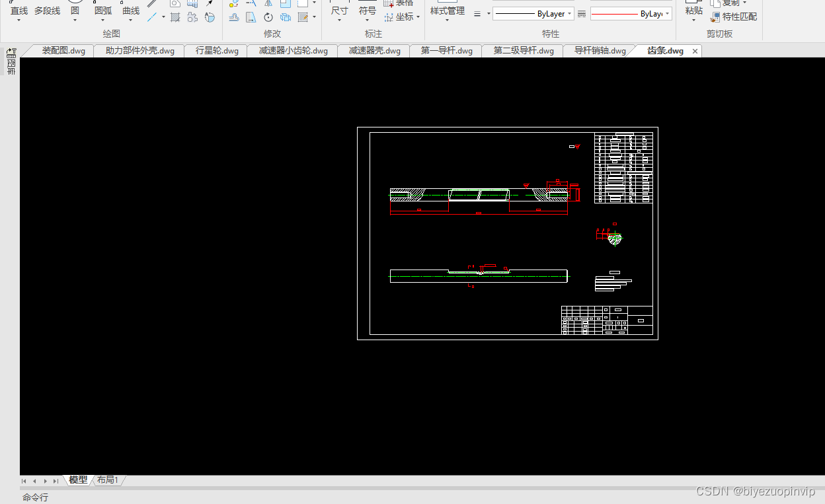Viewport: 825px width, 504px height.
Task: Click the lineweight lines icon in properties
Action: pyautogui.click(x=477, y=14)
